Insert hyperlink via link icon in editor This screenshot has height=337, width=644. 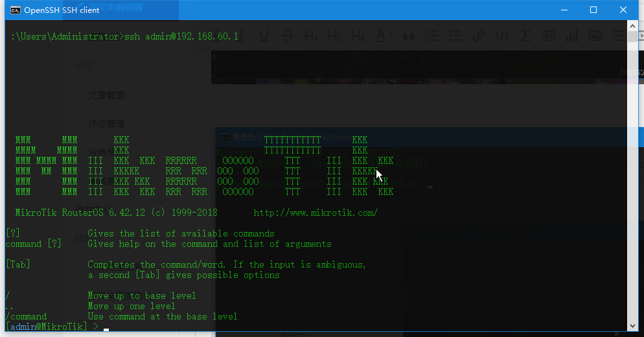[x=479, y=36]
